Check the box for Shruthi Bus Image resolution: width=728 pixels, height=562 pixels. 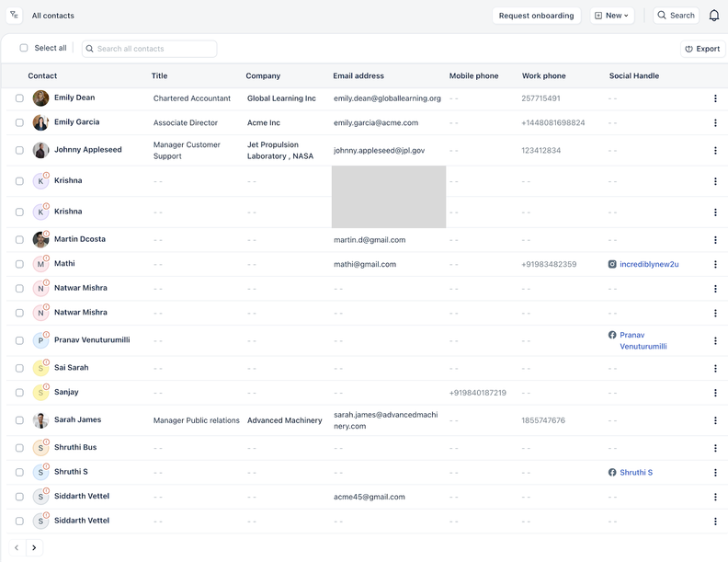(x=19, y=448)
